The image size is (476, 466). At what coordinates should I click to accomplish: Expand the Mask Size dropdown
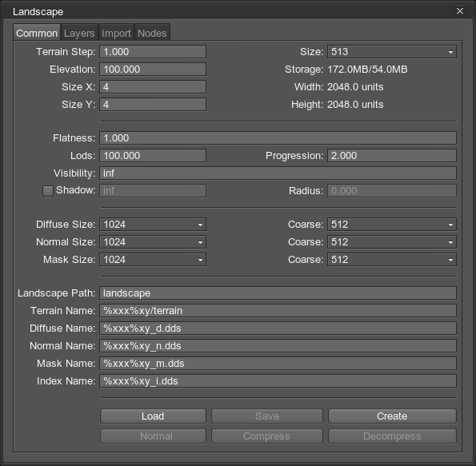click(153, 260)
